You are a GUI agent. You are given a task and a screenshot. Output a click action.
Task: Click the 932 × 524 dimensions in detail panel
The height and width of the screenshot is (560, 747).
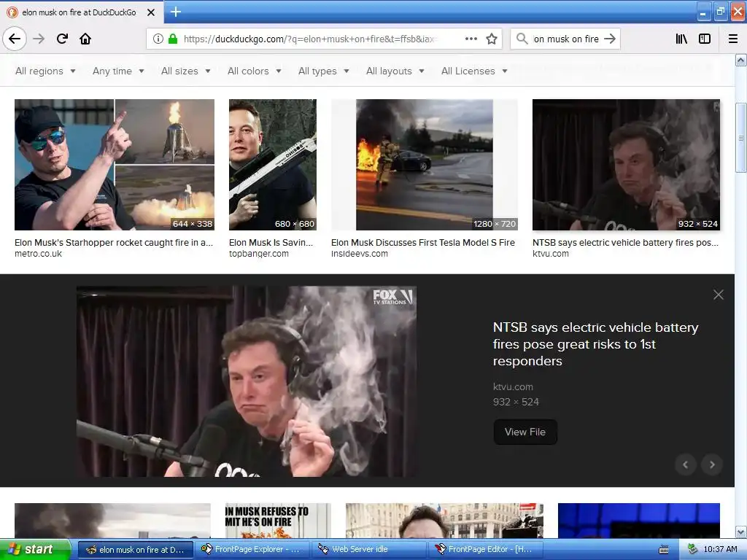pyautogui.click(x=516, y=402)
